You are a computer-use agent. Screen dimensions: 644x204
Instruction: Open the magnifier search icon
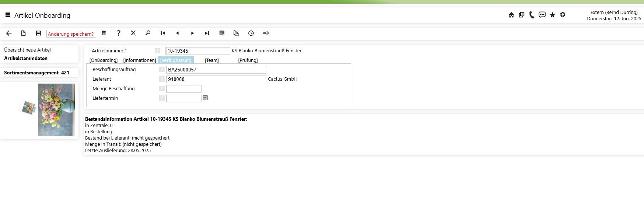tap(148, 33)
